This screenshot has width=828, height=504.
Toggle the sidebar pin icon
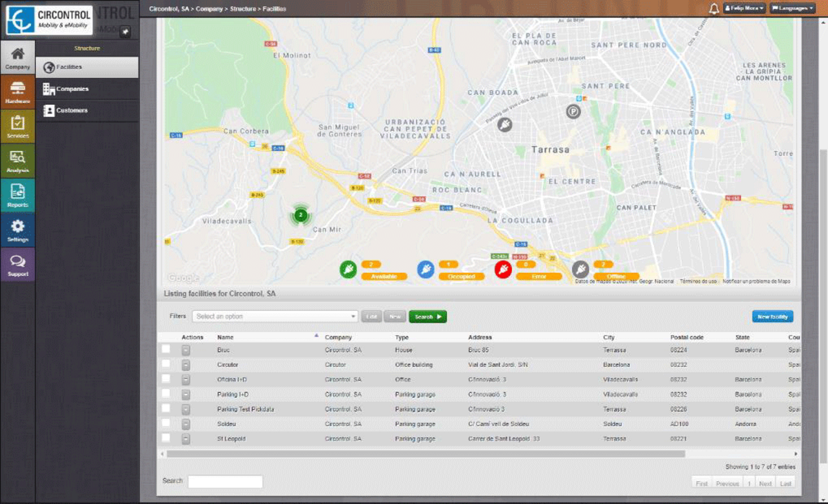click(125, 32)
